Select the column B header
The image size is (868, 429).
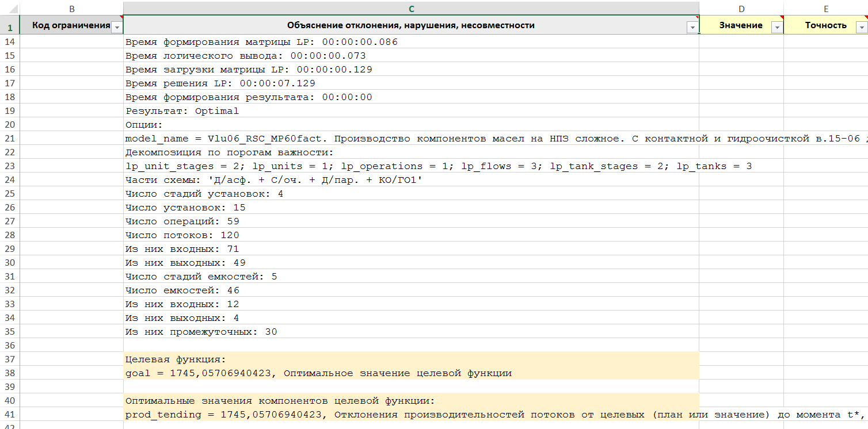[x=71, y=9]
